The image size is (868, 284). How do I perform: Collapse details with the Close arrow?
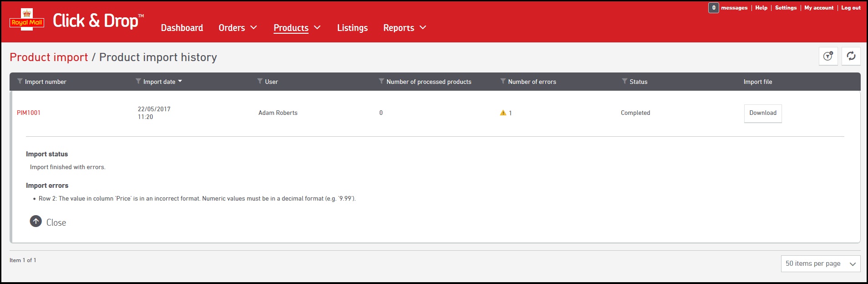coord(36,222)
